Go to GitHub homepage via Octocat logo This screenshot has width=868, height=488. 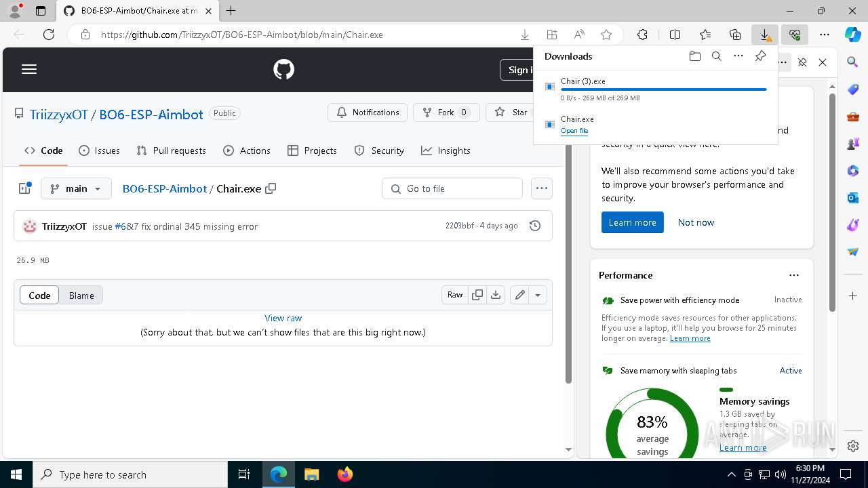point(283,69)
